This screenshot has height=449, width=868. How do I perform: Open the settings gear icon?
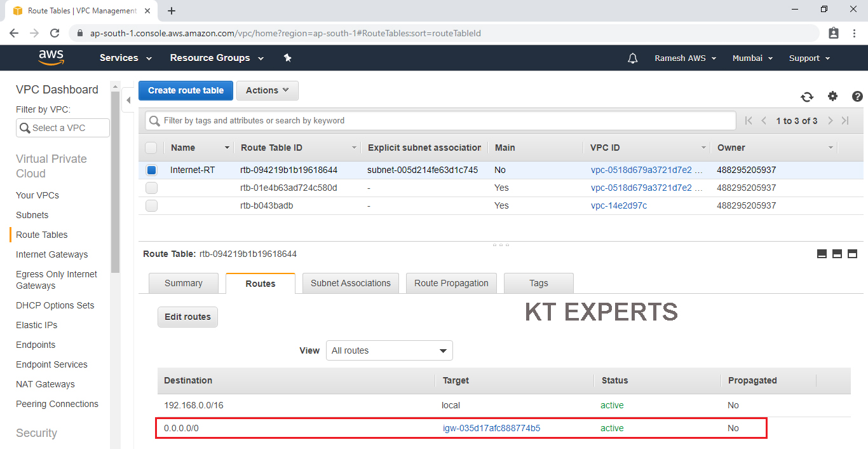click(832, 96)
